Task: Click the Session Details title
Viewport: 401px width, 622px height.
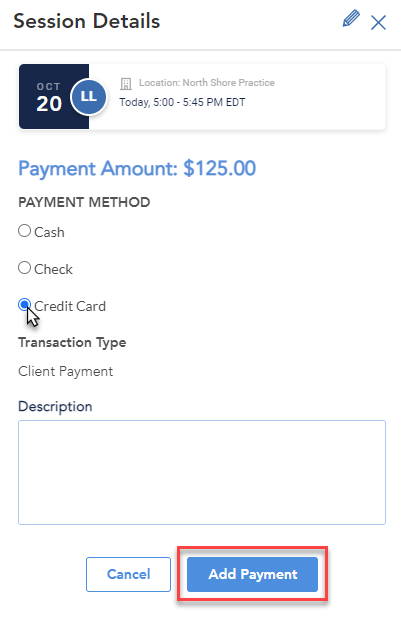Action: tap(87, 21)
